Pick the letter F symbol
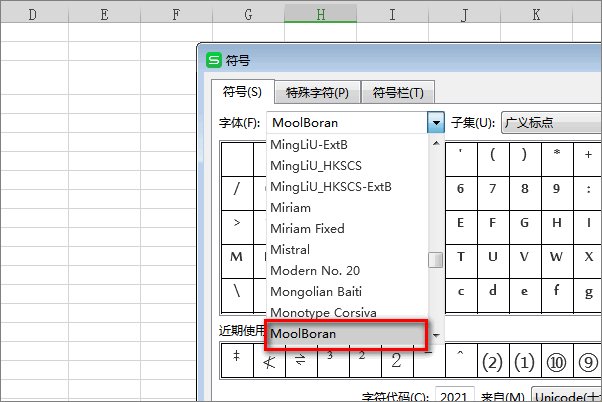The width and height of the screenshot is (602, 402). click(x=493, y=227)
